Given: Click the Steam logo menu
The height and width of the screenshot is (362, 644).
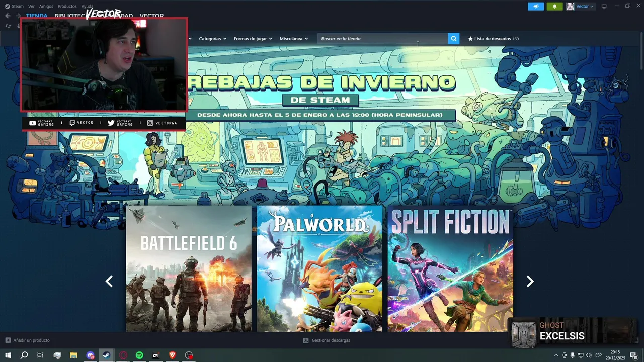Looking at the screenshot, I should pos(14,6).
